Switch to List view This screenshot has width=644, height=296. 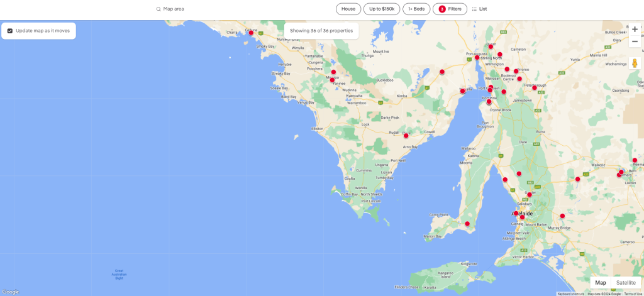tap(479, 9)
